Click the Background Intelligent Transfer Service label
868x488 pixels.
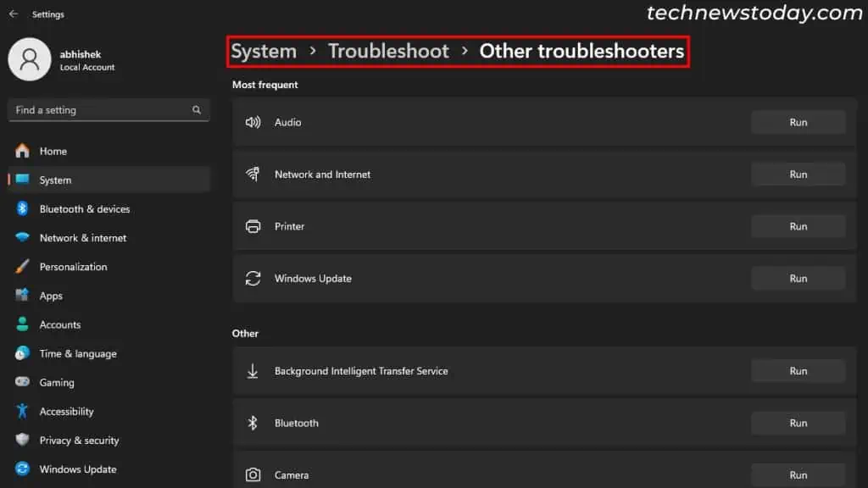click(361, 371)
